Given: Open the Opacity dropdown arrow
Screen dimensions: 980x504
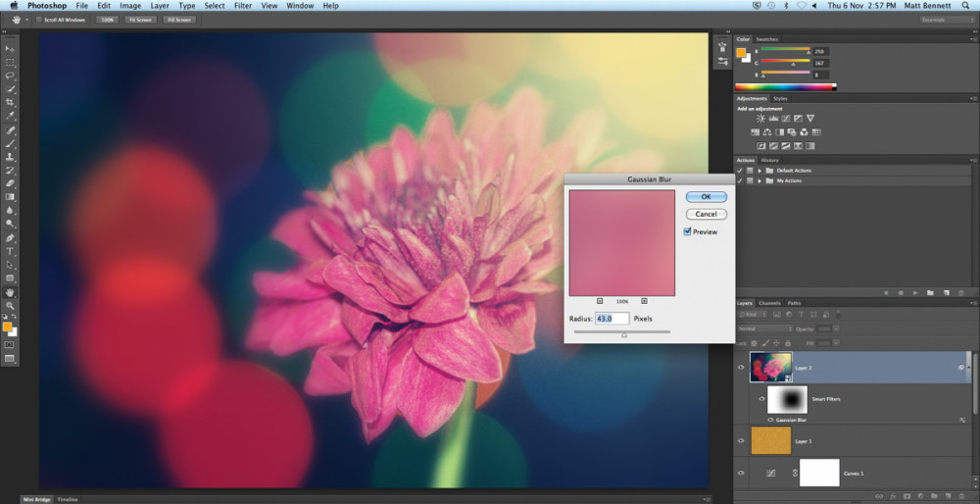Looking at the screenshot, I should click(x=836, y=328).
